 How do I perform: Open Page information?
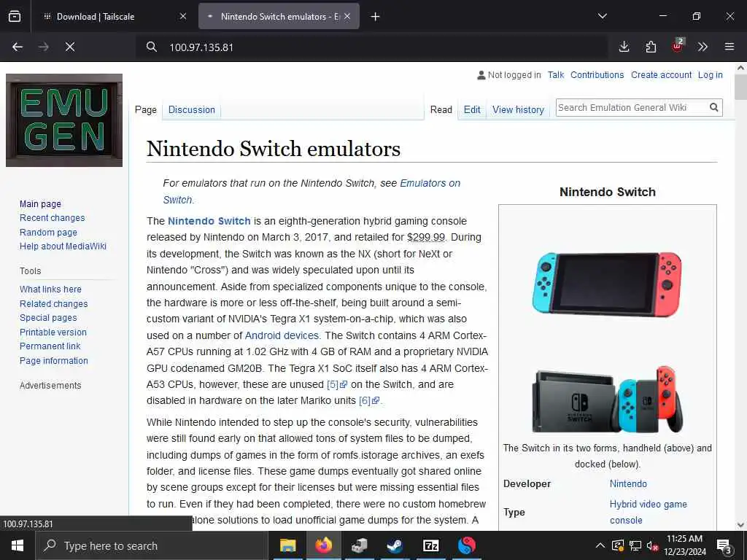coord(54,360)
